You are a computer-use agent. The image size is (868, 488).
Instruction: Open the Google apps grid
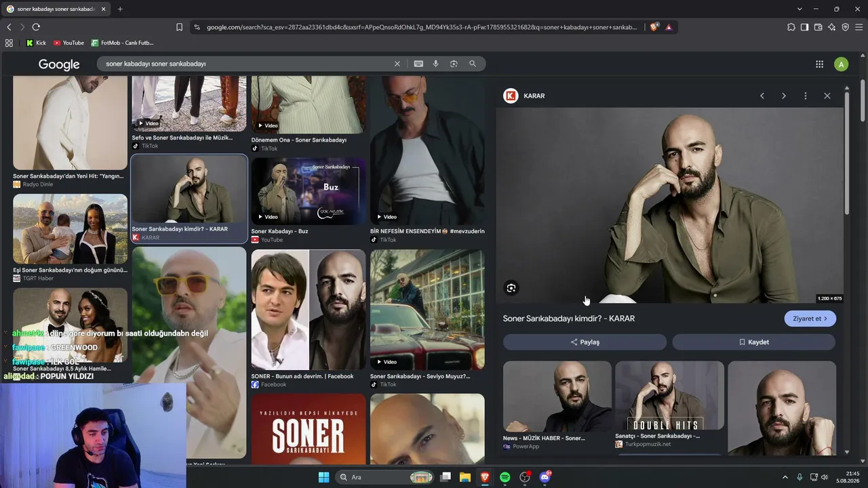tap(819, 64)
